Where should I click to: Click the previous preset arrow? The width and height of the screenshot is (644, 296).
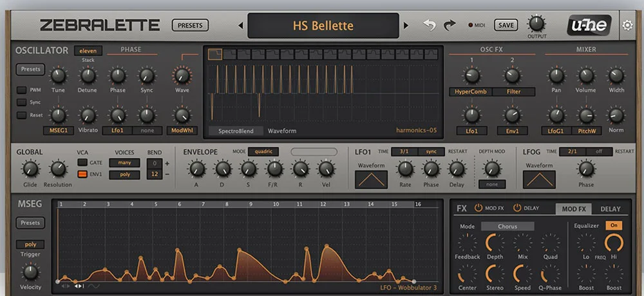tap(241, 26)
